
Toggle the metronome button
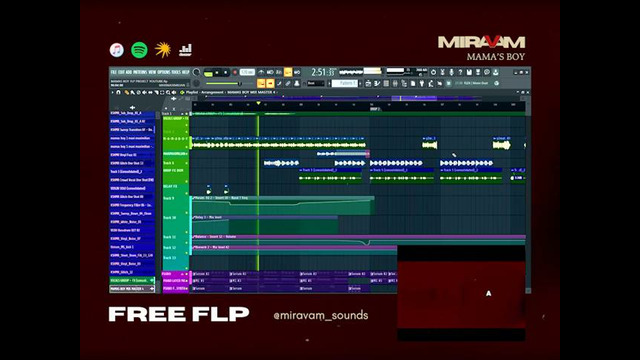click(x=261, y=72)
